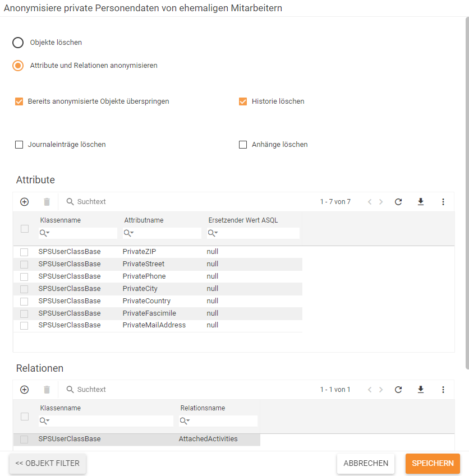Open filter operator dropdown under Attributname
This screenshot has width=469, height=476.
point(128,233)
